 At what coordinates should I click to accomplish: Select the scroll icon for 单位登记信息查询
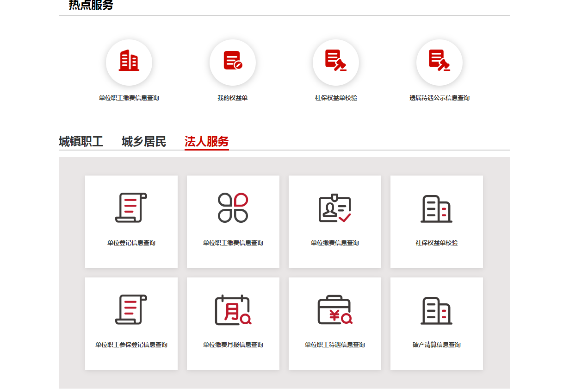131,208
